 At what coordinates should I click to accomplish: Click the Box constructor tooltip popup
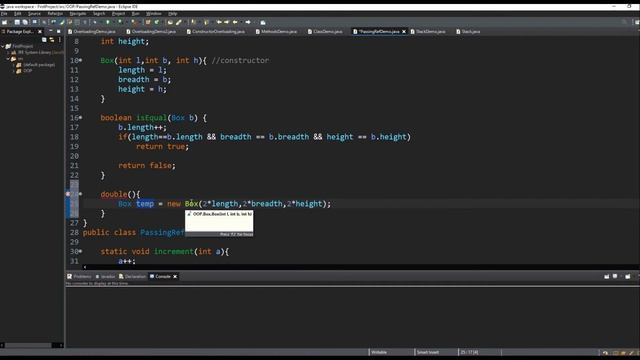(219, 223)
